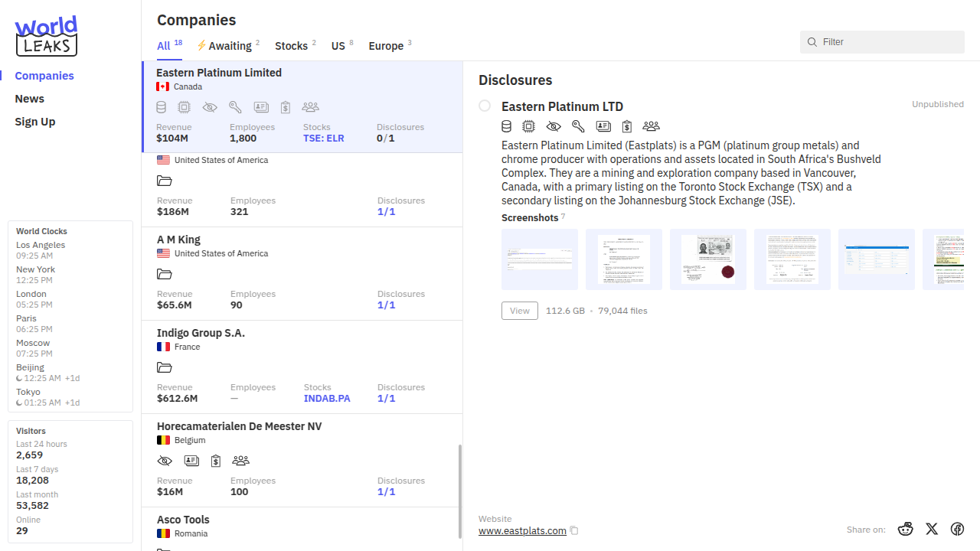The height and width of the screenshot is (551, 980).
Task: Switch to the Awaiting tab
Action: [228, 45]
